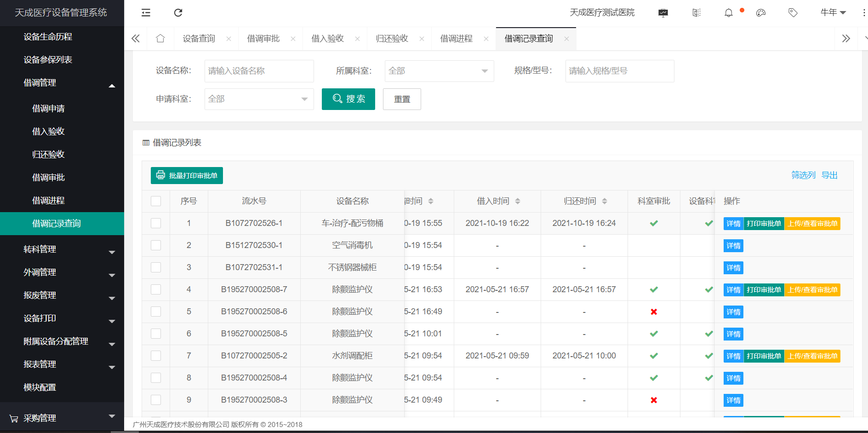Image resolution: width=868 pixels, height=433 pixels.
Task: Switch to 设备查询 tab
Action: [x=199, y=39]
